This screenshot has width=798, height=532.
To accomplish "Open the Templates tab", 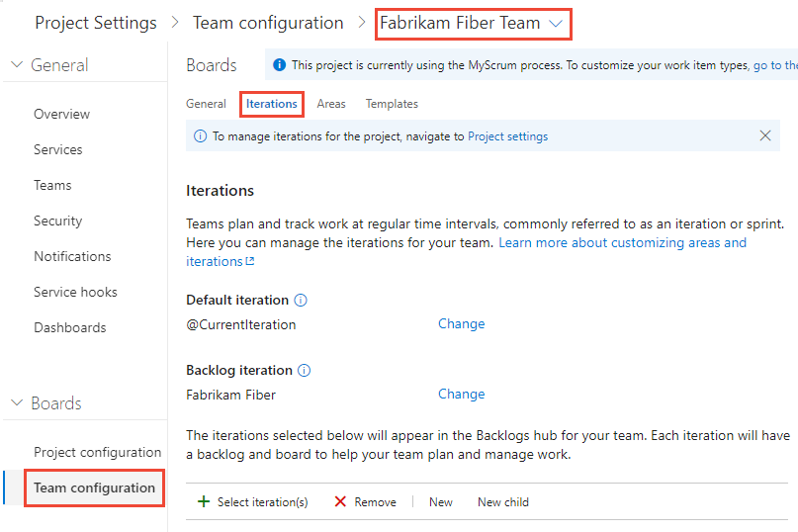I will point(392,104).
